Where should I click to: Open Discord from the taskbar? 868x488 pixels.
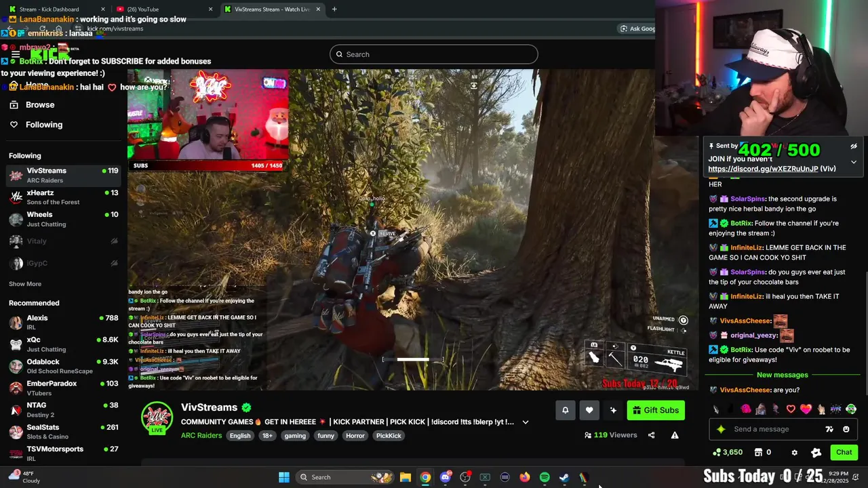click(x=445, y=477)
